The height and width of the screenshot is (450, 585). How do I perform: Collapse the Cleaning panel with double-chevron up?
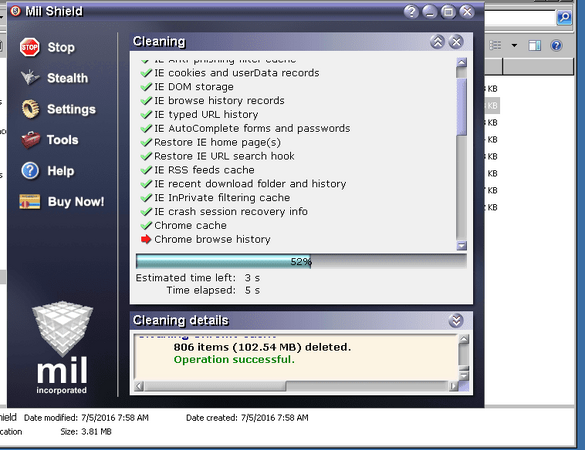[x=438, y=42]
